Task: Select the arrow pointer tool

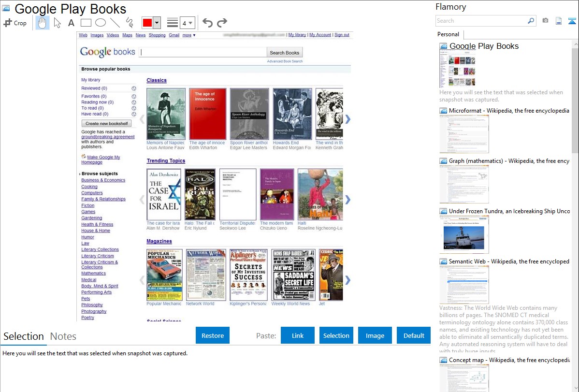Action: tap(57, 23)
